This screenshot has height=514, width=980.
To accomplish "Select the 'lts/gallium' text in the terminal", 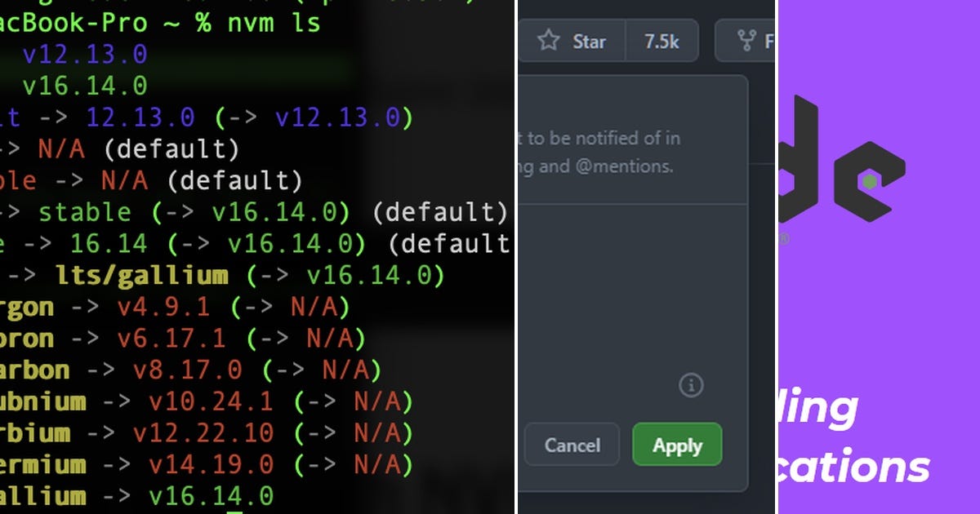I will (141, 275).
